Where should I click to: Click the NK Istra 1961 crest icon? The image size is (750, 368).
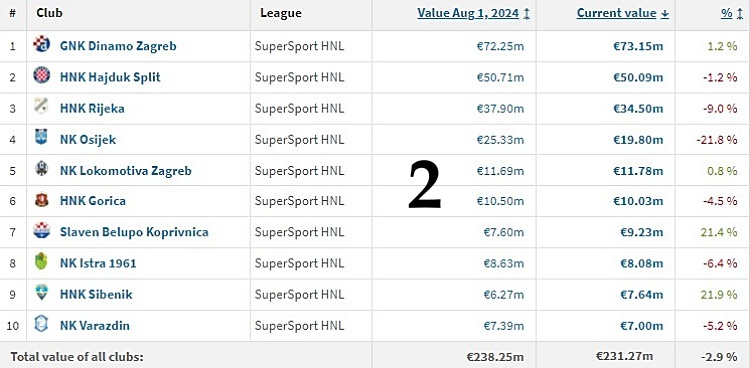coord(42,261)
